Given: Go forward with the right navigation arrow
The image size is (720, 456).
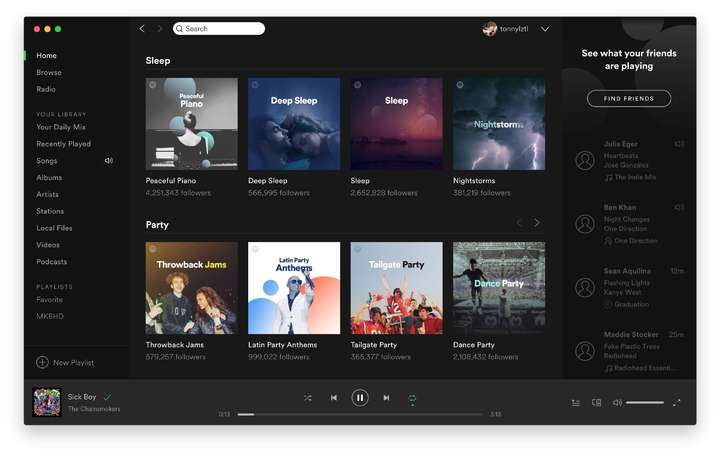Looking at the screenshot, I should (x=159, y=28).
